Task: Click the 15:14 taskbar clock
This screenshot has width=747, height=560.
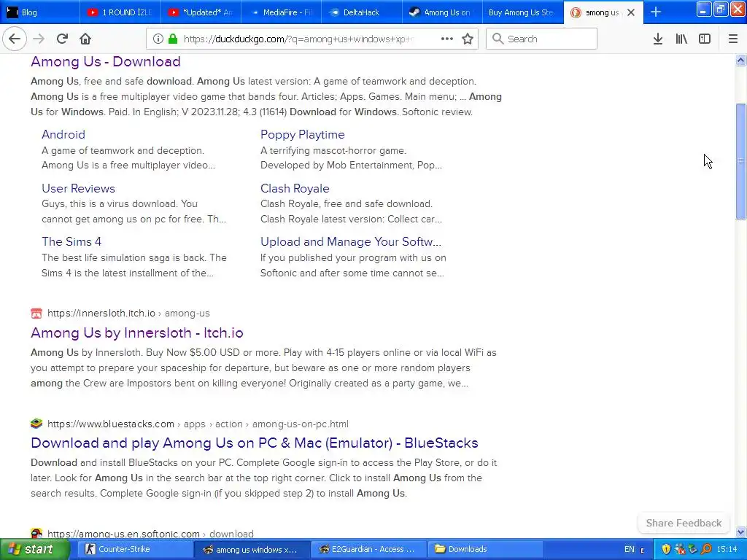Action: pyautogui.click(x=727, y=549)
